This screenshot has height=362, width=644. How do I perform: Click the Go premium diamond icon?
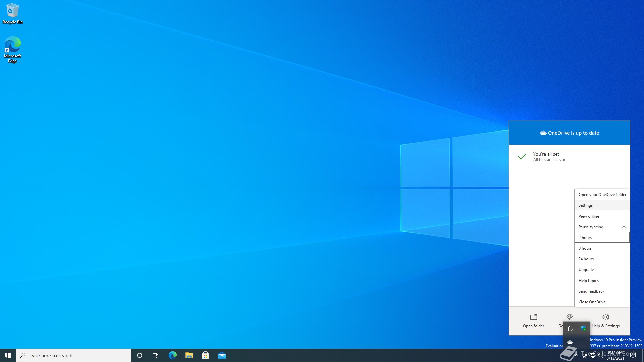(x=569, y=317)
